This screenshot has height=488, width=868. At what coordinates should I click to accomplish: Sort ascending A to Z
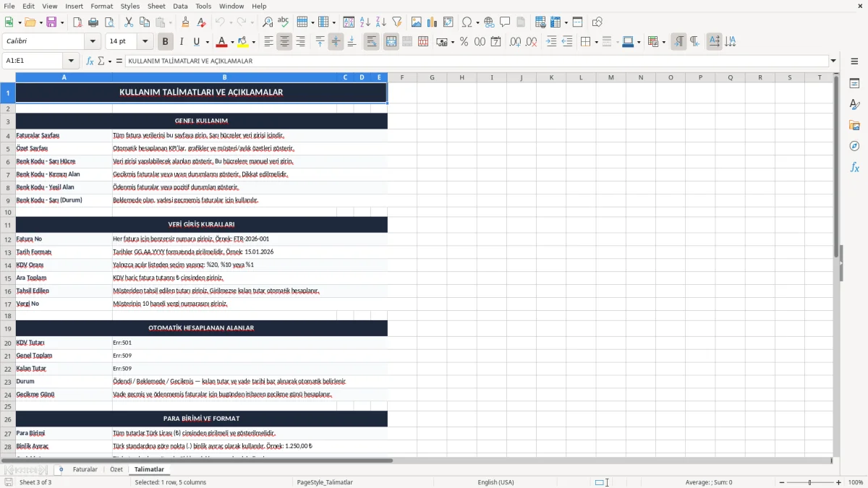click(365, 22)
